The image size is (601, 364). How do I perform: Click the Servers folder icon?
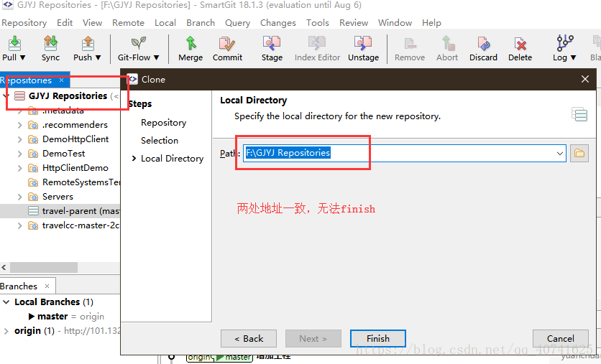click(33, 197)
